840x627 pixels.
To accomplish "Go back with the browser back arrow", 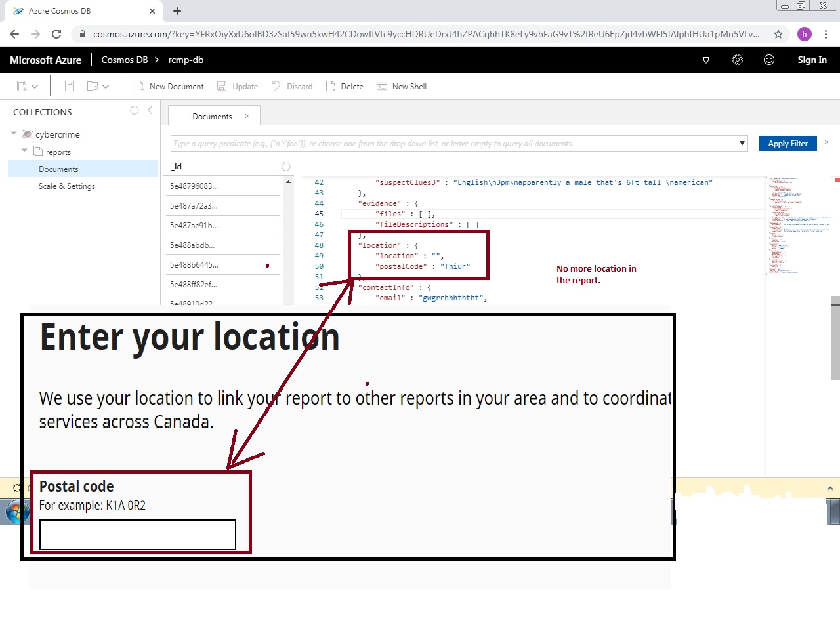I will [14, 34].
